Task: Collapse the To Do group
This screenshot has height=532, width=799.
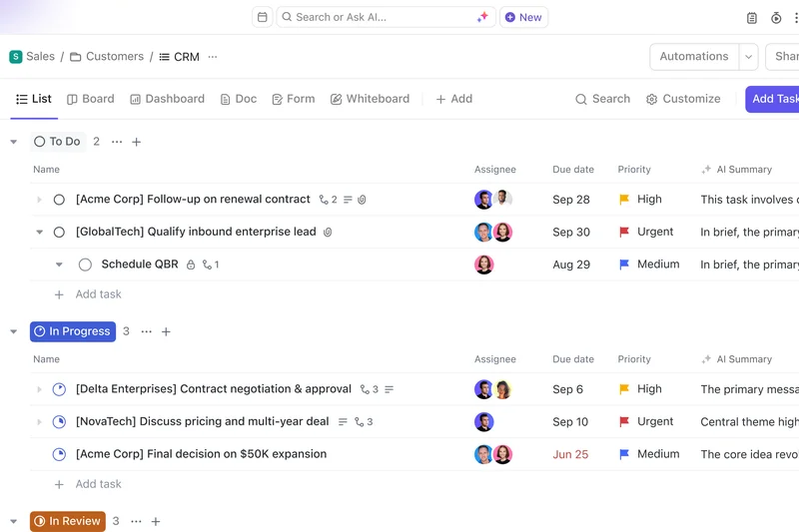Action: pos(14,142)
